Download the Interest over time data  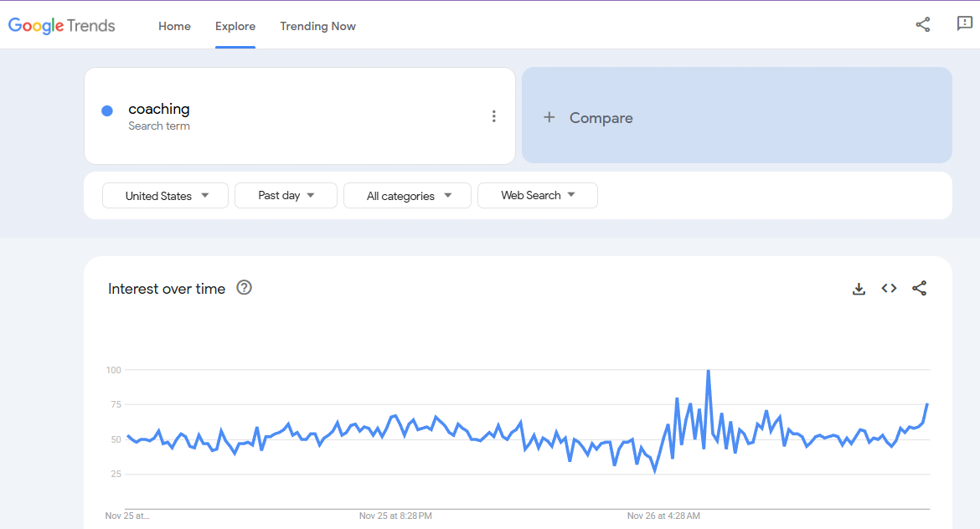coord(859,288)
